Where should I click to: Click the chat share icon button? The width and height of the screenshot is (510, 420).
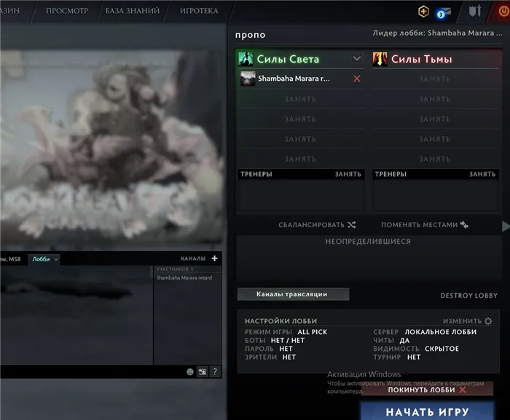(x=203, y=371)
